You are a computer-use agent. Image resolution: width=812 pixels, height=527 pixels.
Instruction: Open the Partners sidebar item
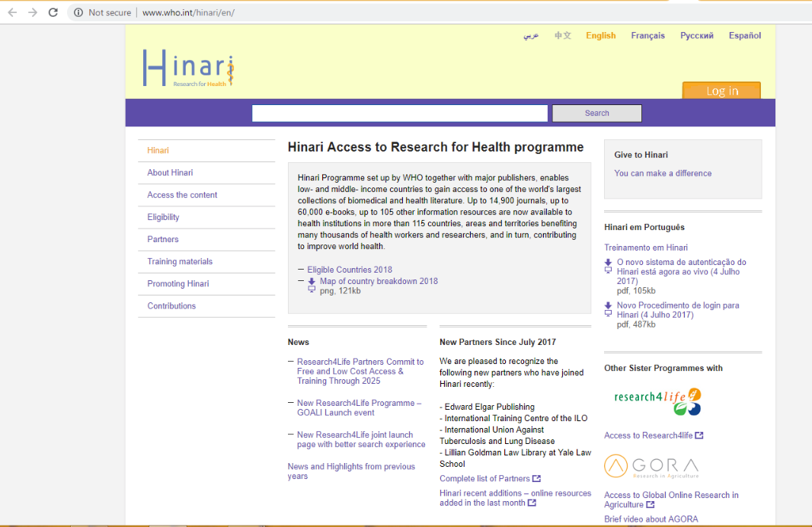point(162,240)
